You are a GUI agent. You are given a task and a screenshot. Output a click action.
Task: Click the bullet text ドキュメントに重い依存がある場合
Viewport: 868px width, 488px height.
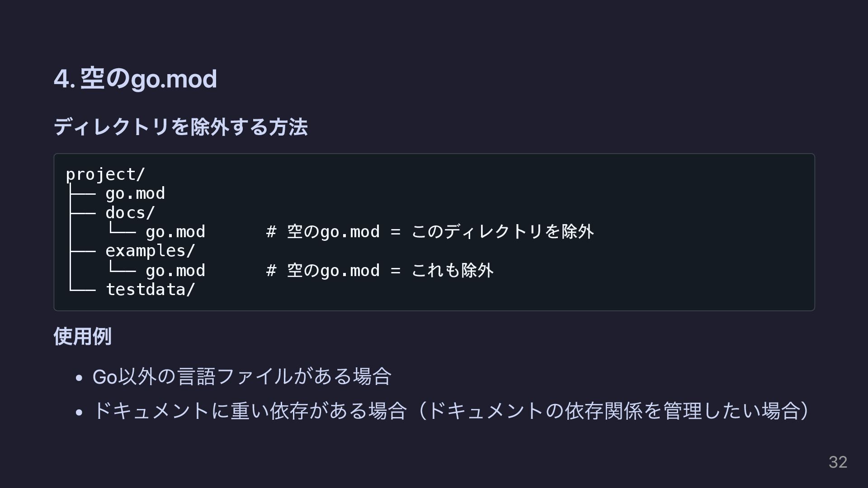pos(250,411)
